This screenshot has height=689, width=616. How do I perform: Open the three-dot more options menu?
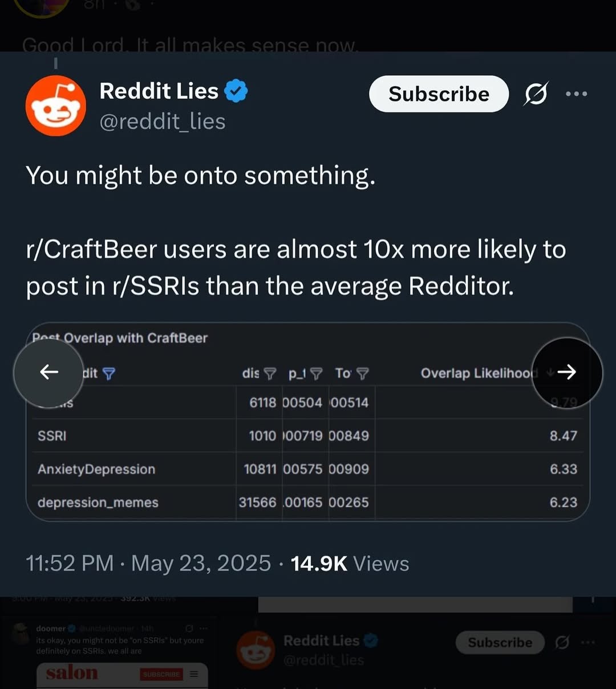click(576, 94)
